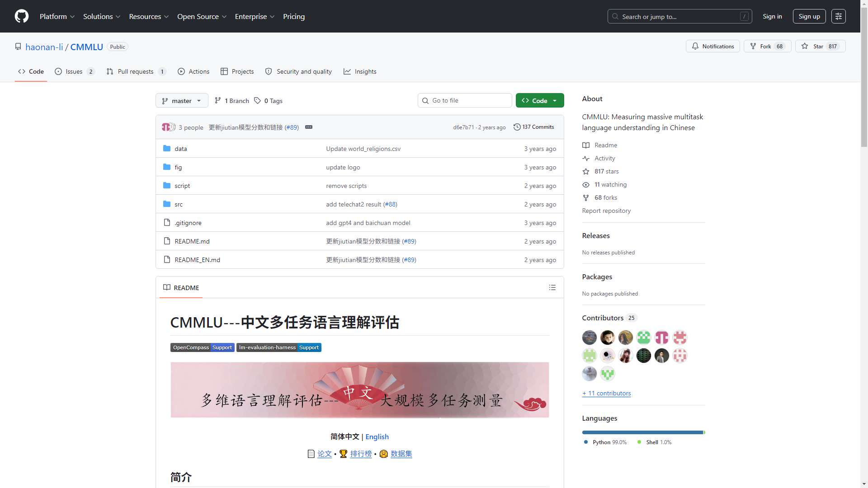Click the commit author avatars stack
Screen dimensions: 868x488
coord(169,127)
